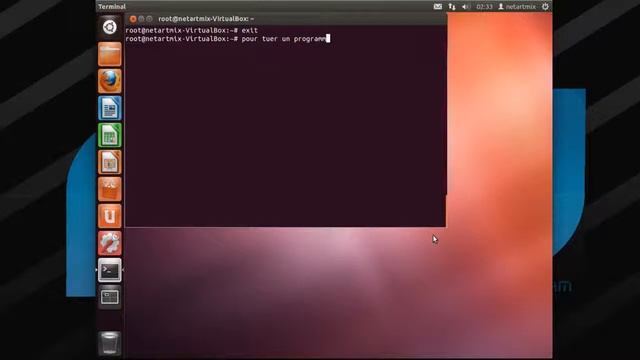Open the Ubuntu Dash home launcher
This screenshot has height=360, width=640.
point(109,27)
